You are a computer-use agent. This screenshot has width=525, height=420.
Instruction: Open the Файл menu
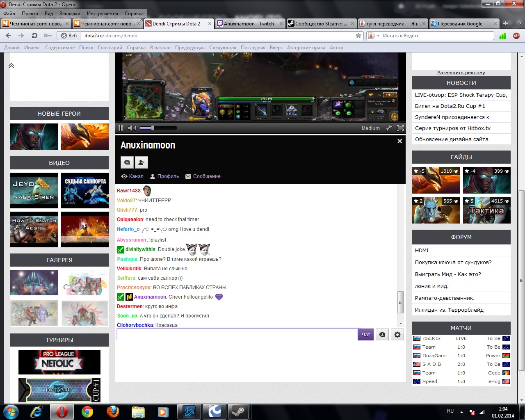[x=9, y=14]
